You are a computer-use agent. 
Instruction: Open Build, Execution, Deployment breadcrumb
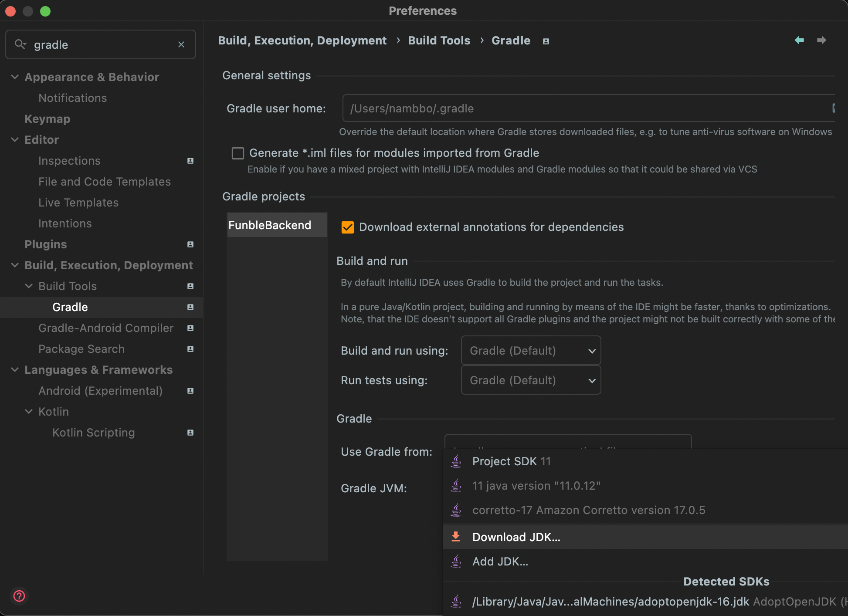click(302, 40)
